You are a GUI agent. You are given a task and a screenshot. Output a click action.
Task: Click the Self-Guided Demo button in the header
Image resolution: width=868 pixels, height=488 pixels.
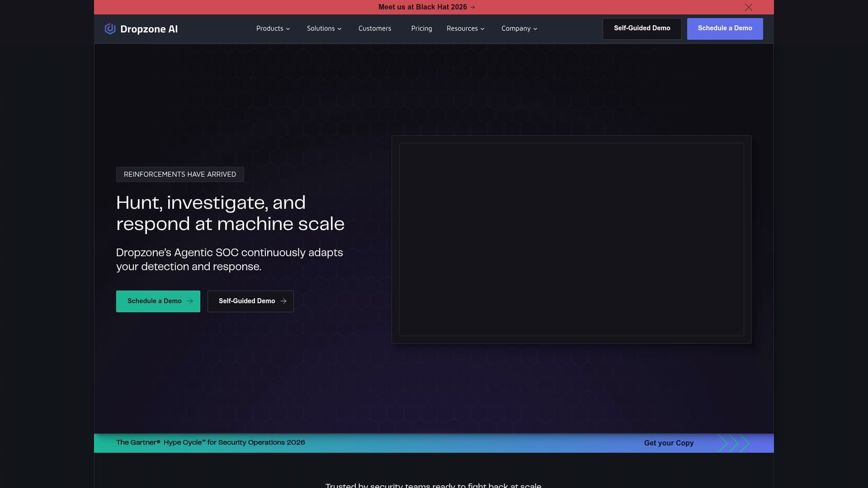642,28
